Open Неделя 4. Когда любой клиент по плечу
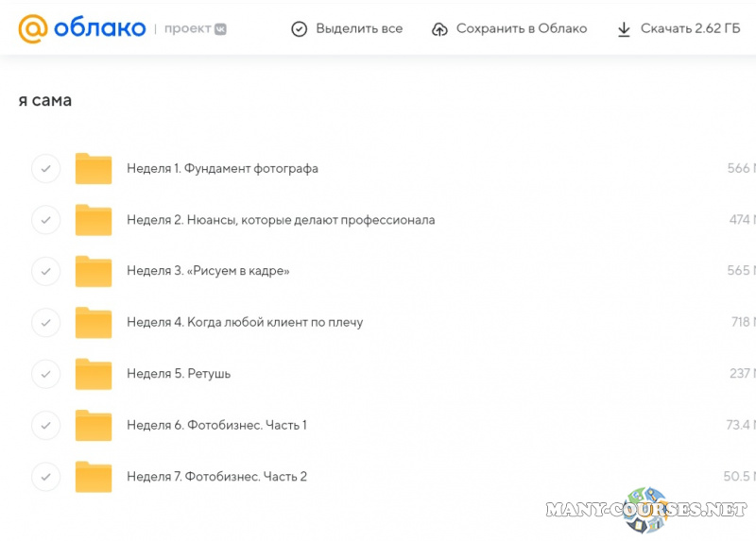The height and width of the screenshot is (541, 756). pyautogui.click(x=245, y=323)
